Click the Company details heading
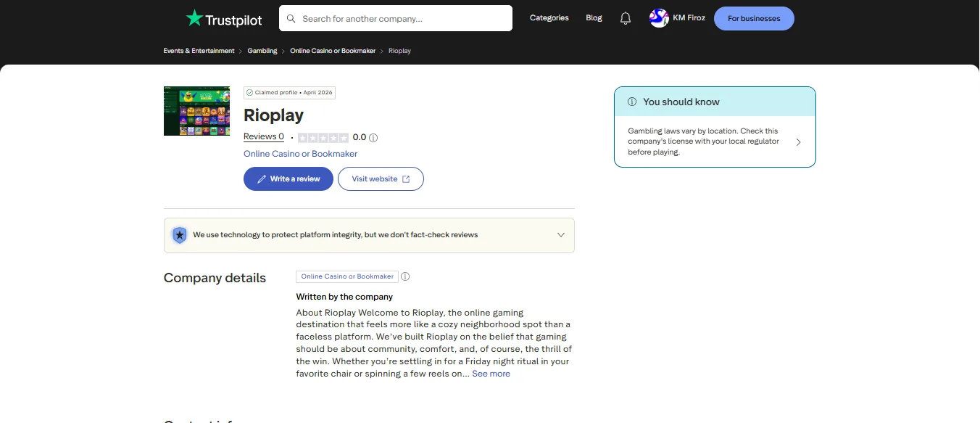Image resolution: width=980 pixels, height=423 pixels. point(215,278)
